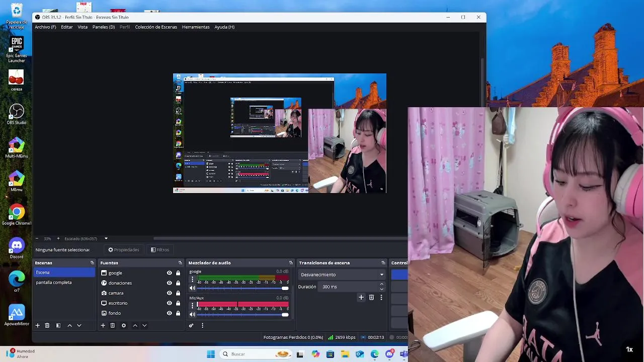644x362 pixels.
Task: Unlock the google source lock
Action: tap(178, 273)
